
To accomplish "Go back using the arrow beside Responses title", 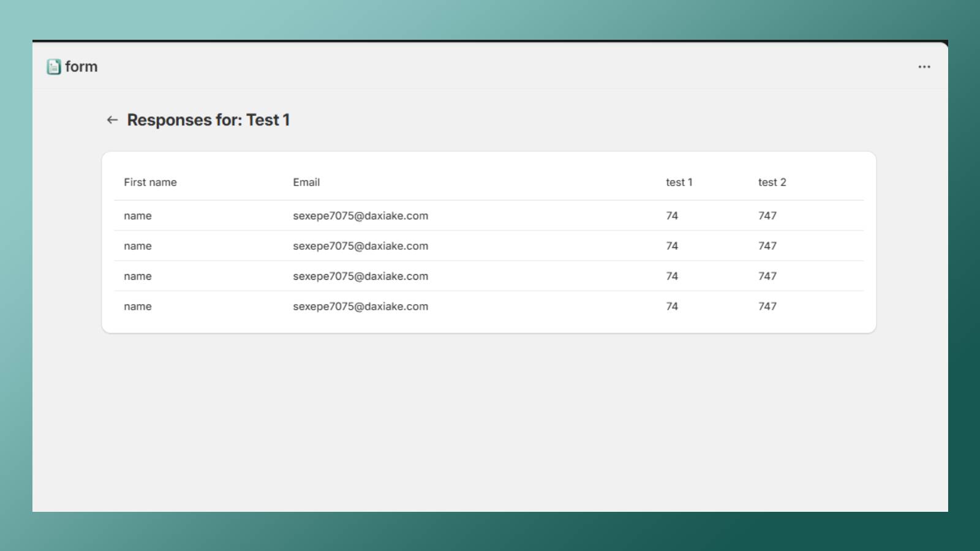I will pos(112,120).
